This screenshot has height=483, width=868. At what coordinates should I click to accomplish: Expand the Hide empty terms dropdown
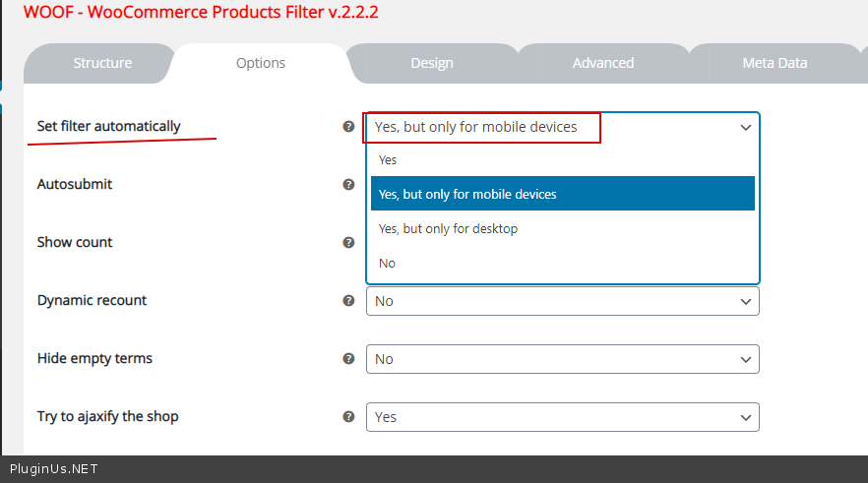562,359
